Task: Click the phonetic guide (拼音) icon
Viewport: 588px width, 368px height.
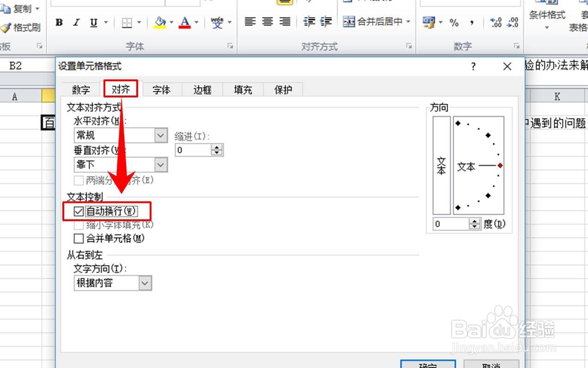Action: 218,22
